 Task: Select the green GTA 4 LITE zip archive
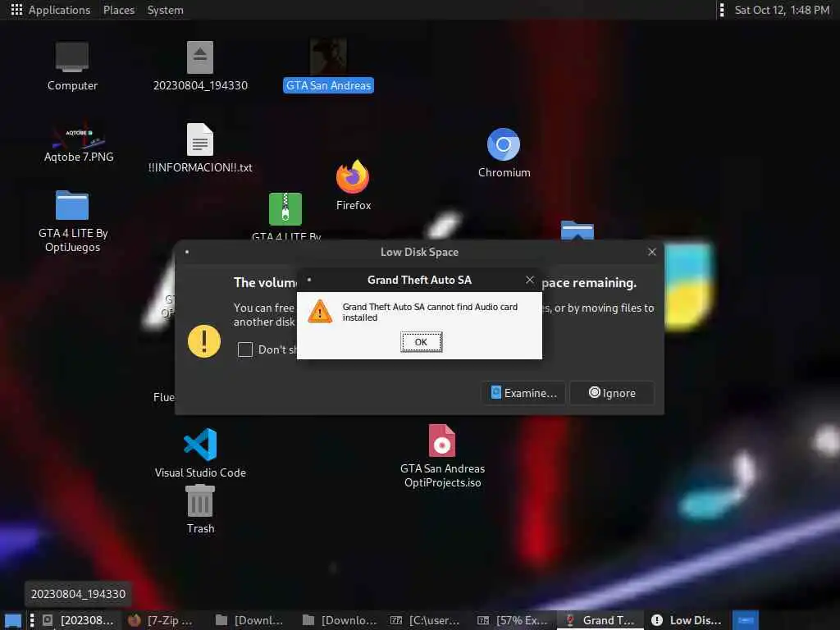pyautogui.click(x=285, y=209)
